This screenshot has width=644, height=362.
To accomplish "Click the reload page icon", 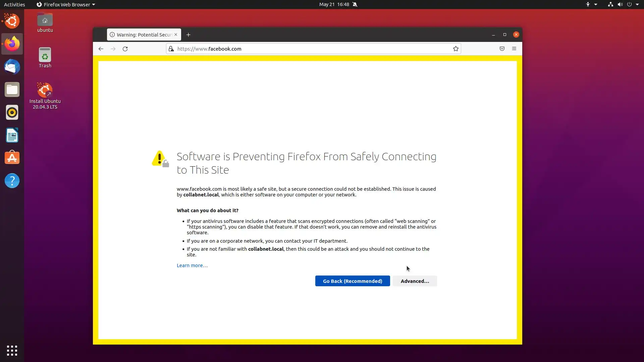I will pos(125,49).
